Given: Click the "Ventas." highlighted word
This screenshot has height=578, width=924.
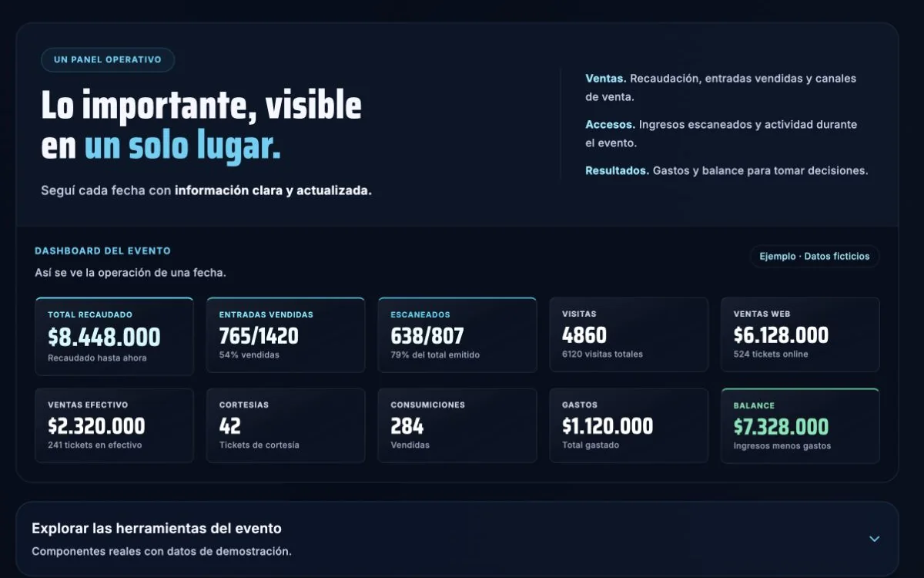Looking at the screenshot, I should pos(606,79).
